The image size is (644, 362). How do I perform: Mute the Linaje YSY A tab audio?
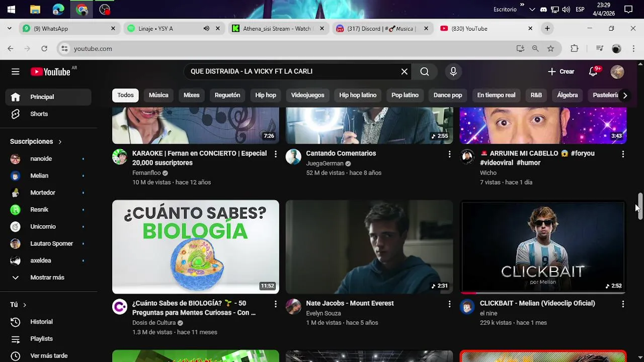tap(206, 29)
